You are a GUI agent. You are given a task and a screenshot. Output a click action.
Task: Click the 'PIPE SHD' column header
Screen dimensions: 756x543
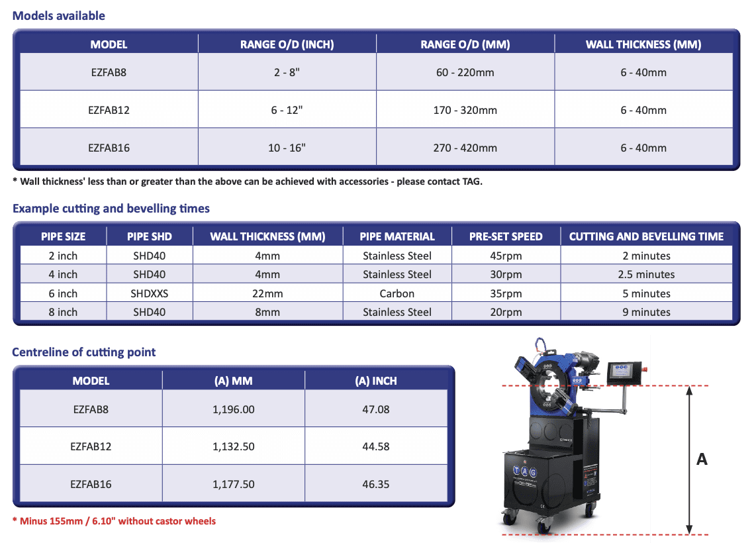[150, 236]
